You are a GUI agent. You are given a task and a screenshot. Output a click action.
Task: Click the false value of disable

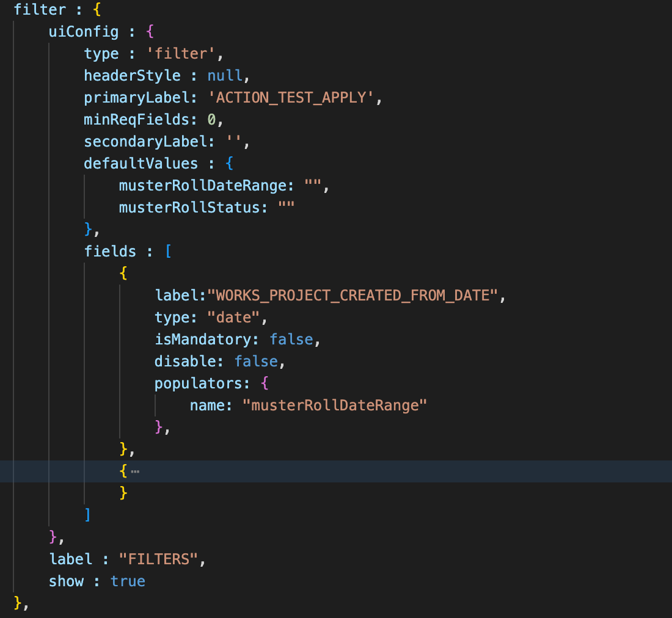(x=256, y=362)
